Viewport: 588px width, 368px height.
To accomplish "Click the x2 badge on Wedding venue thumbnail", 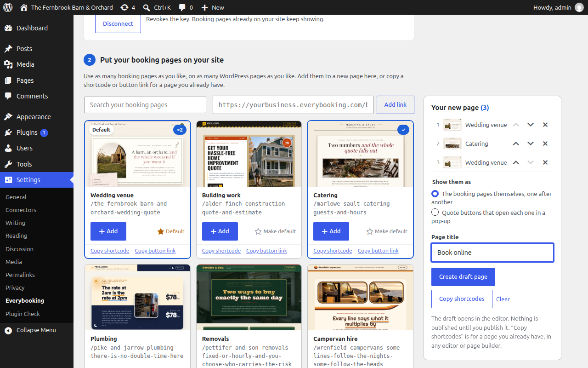I will tap(179, 130).
